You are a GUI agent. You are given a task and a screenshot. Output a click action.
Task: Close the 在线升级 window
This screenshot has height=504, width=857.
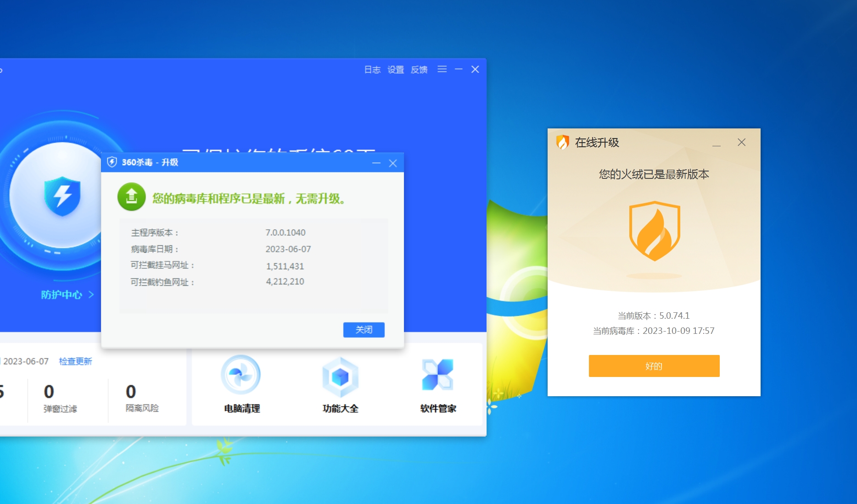741,143
